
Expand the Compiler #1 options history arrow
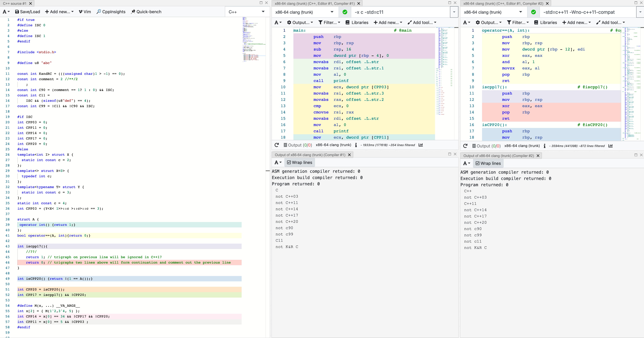454,12
